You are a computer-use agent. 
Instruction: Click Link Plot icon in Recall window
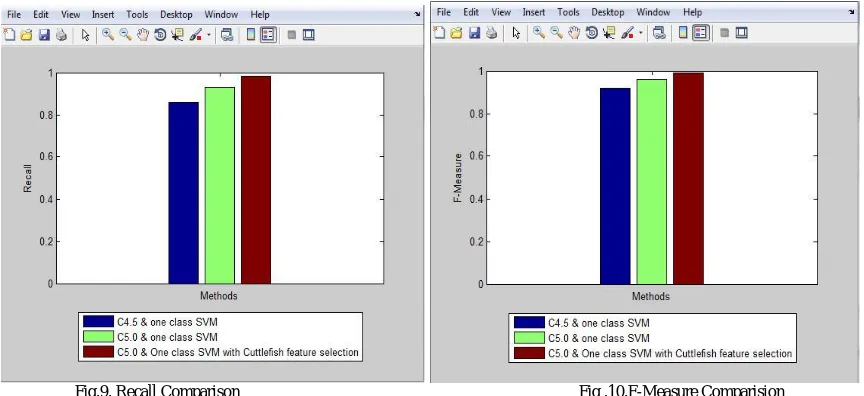point(226,35)
